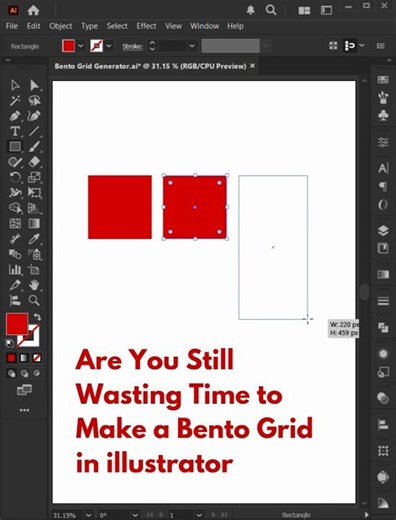
Task: Select the Hand tool
Action: [x=34, y=285]
